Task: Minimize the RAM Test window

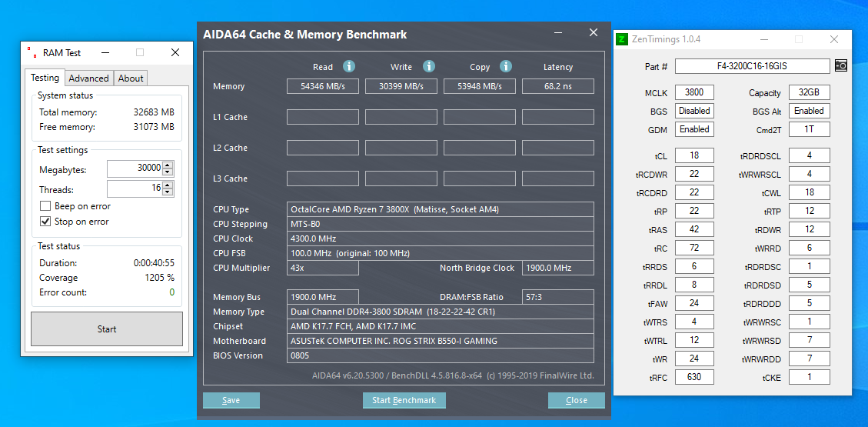Action: pyautogui.click(x=105, y=52)
